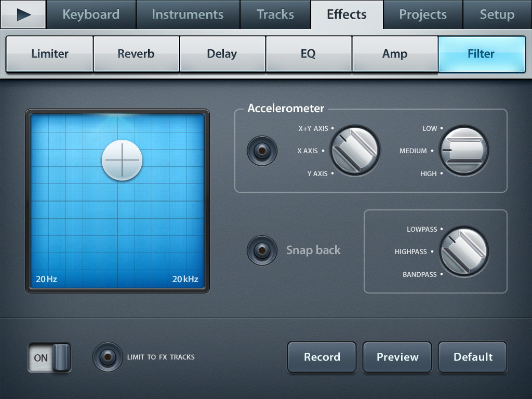This screenshot has width=532, height=399.
Task: Click the filter type selector knob
Action: click(x=464, y=251)
